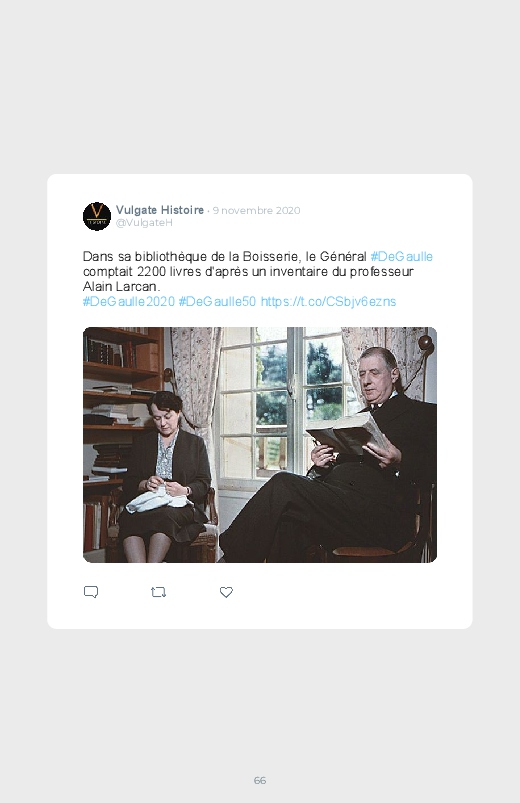This screenshot has height=803, width=520.
Task: Follow the t.co/CSbjv6ezns link
Action: coord(328,301)
